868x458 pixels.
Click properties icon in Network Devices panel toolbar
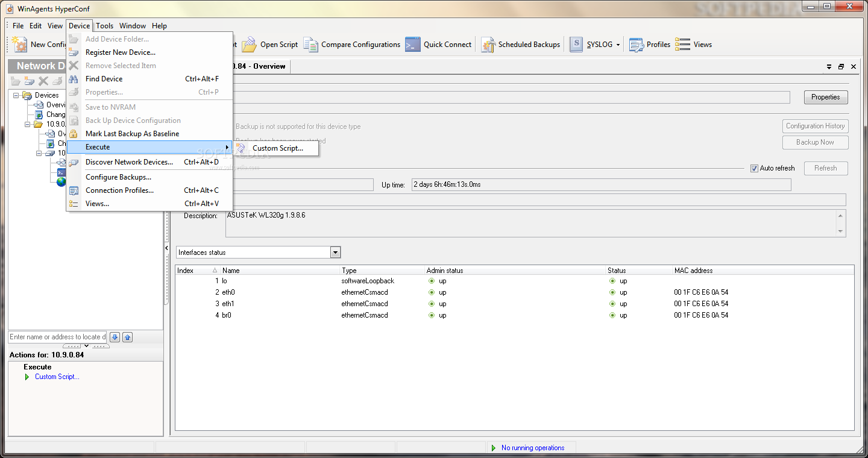pos(57,81)
